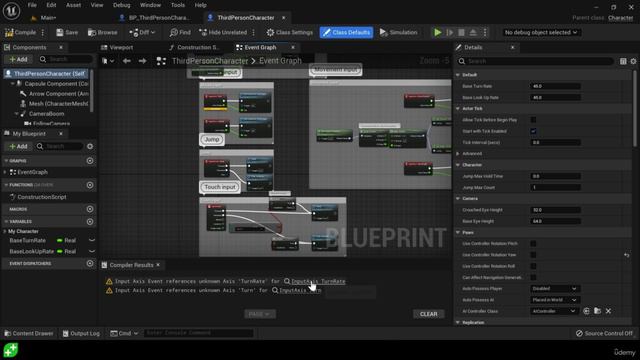
Task: Open AI Controller Class dropdown
Action: point(555,311)
